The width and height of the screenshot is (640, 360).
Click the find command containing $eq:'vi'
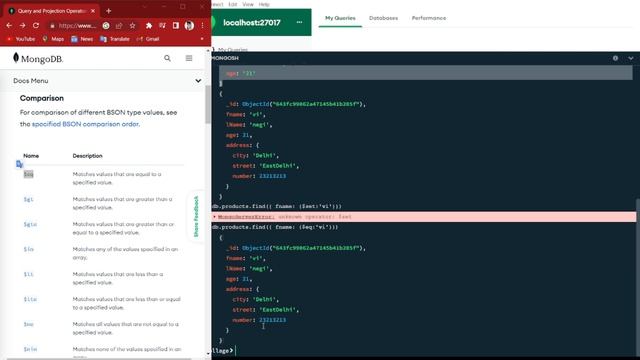[275, 227]
